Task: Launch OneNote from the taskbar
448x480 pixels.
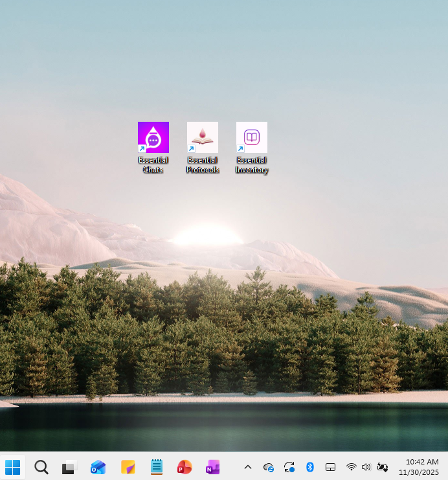Action: click(x=213, y=467)
